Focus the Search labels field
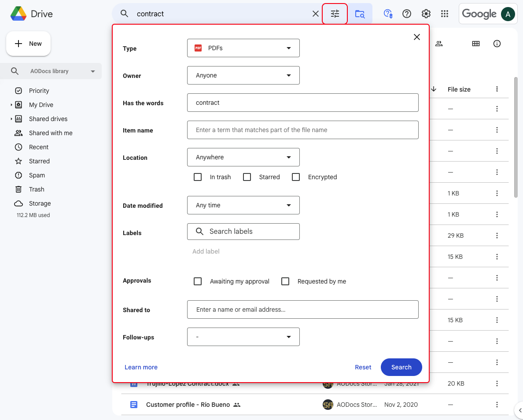This screenshot has width=523, height=420. 243,232
